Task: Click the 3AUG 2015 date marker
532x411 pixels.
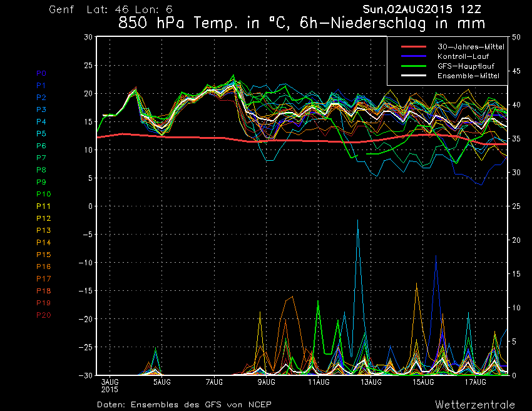Action: click(110, 385)
